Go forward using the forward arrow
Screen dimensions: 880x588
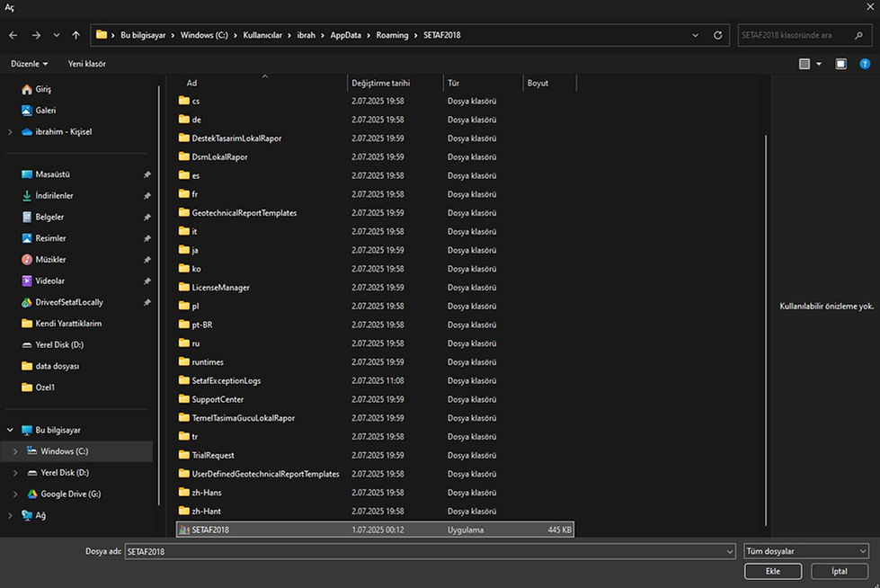36,35
